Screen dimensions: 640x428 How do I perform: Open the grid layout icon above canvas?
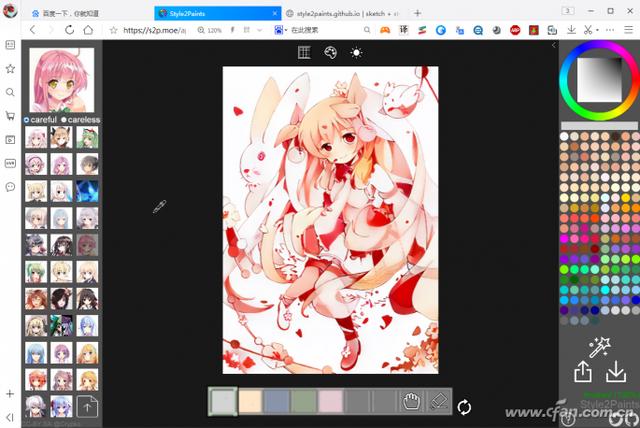click(304, 52)
